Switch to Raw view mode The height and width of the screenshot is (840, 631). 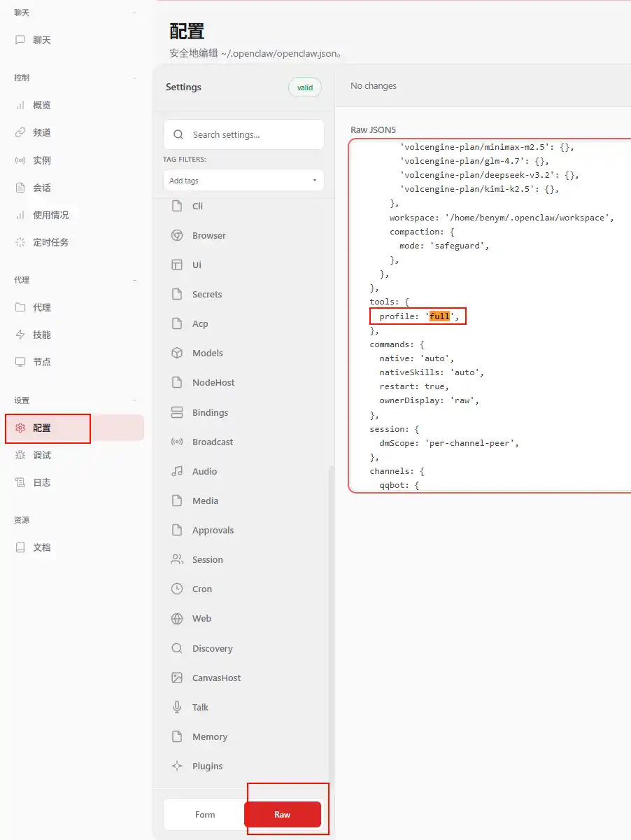coord(282,815)
